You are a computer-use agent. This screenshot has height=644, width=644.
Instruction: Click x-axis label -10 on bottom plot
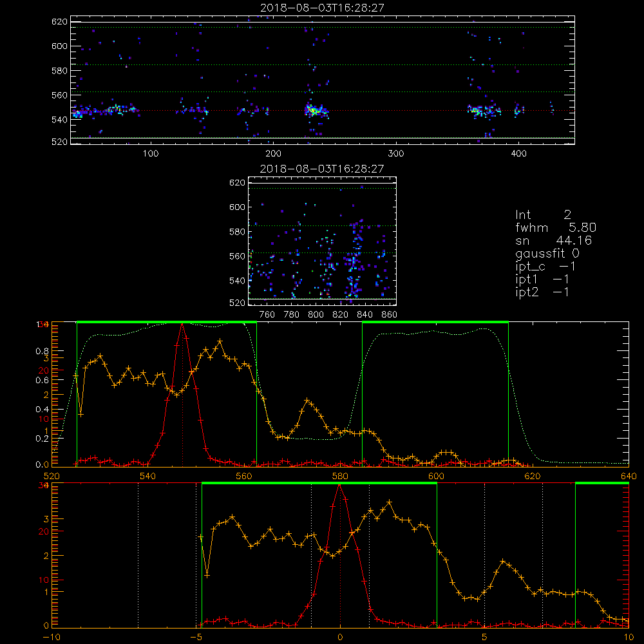(52, 637)
